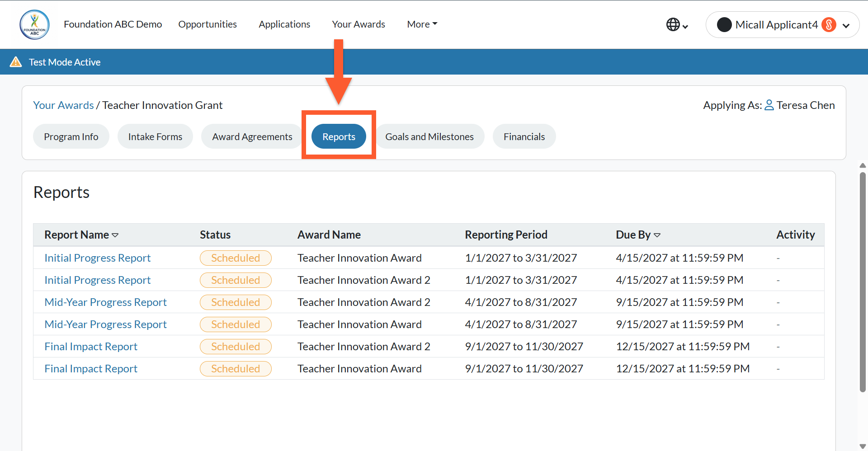The height and width of the screenshot is (451, 868).
Task: Expand the Micall Applicant4 account menu
Action: point(846,26)
